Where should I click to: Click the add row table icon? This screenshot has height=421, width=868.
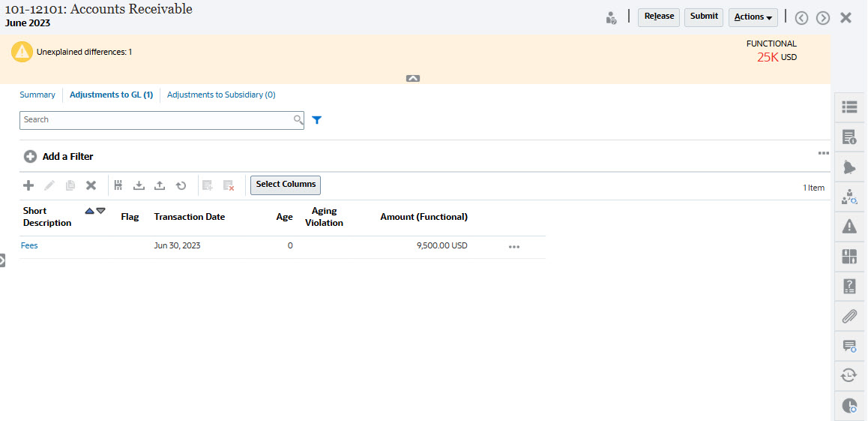pos(208,185)
